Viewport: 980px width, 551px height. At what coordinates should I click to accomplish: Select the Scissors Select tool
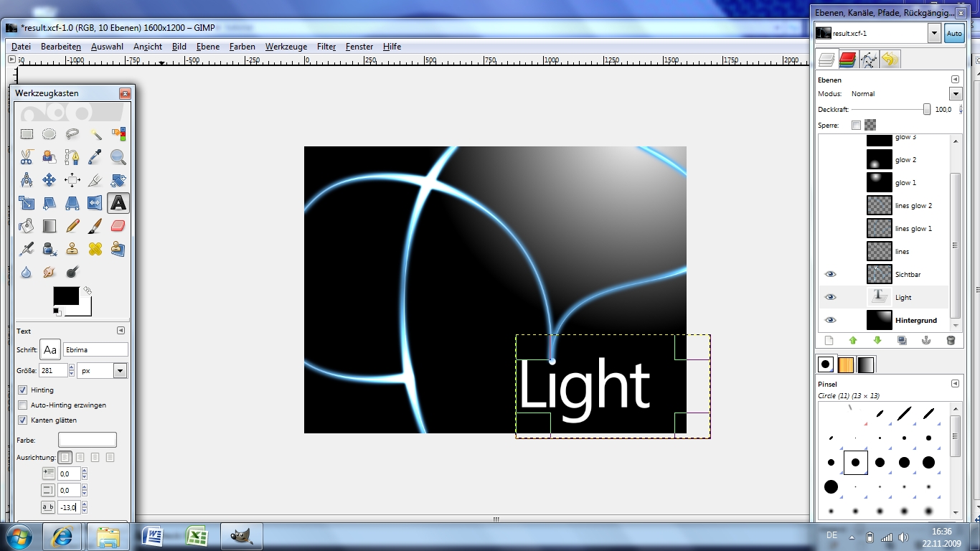[x=27, y=156]
